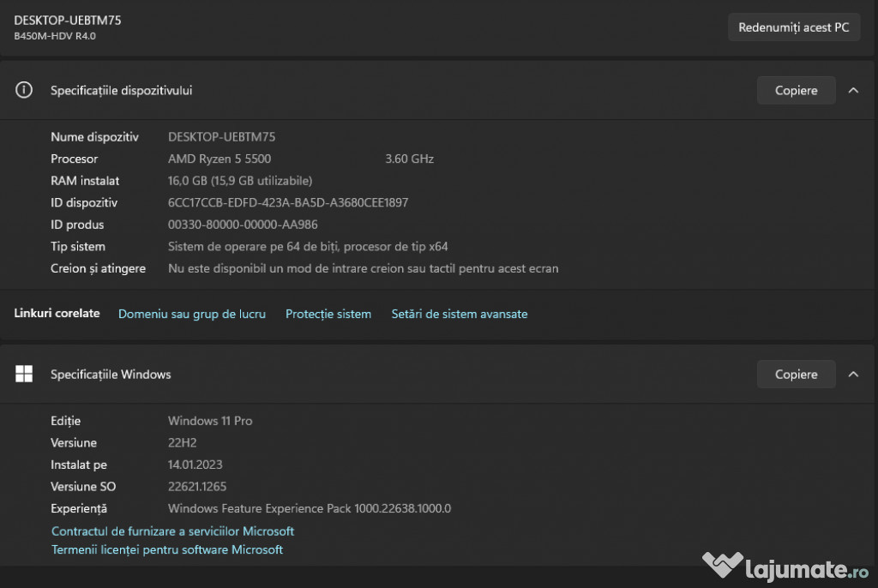Viewport: 878px width, 588px height.
Task: Click the RAM instalat label
Action: 85,180
